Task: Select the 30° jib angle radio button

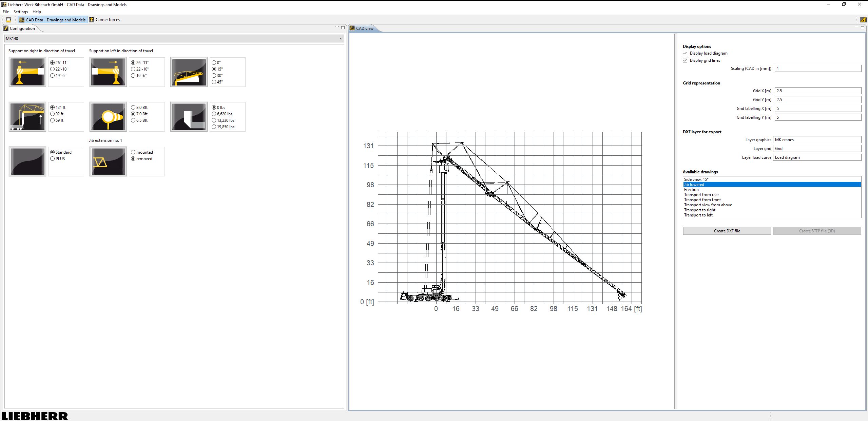Action: tap(214, 75)
